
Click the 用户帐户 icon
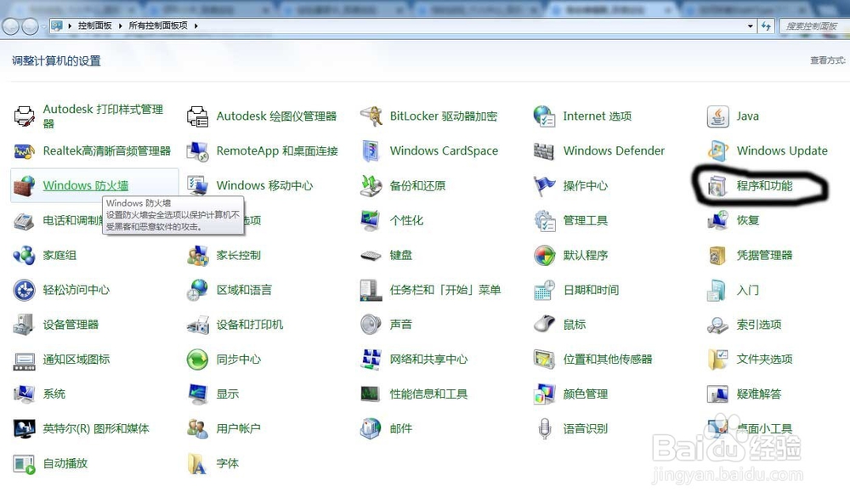(197, 428)
